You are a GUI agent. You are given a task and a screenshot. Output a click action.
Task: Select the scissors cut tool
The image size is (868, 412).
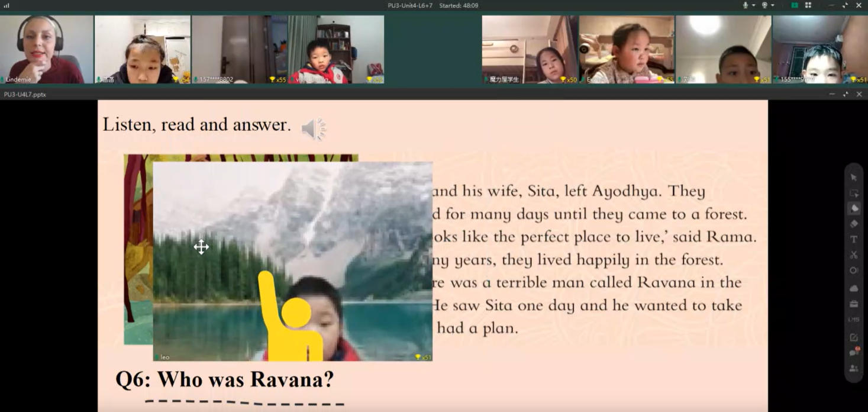(x=853, y=255)
